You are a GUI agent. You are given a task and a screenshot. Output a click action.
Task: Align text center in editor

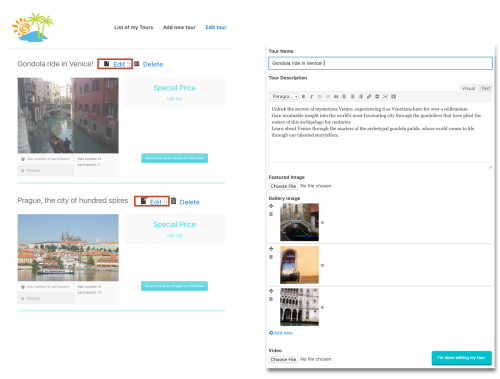tap(352, 96)
